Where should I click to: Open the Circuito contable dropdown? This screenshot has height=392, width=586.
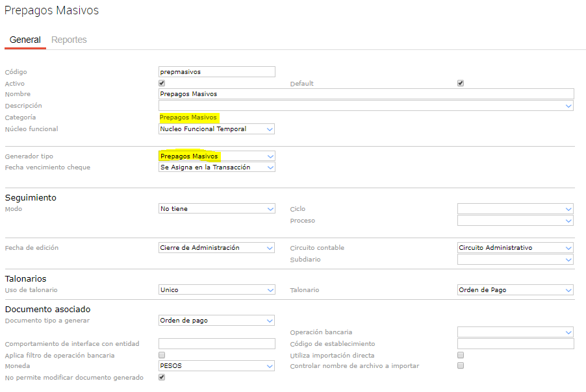(x=515, y=248)
